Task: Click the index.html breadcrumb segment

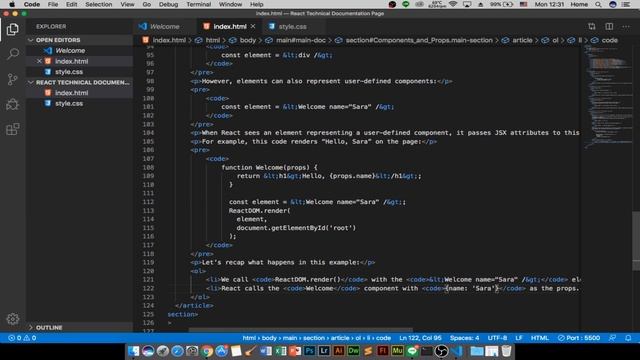Action: coord(164,40)
